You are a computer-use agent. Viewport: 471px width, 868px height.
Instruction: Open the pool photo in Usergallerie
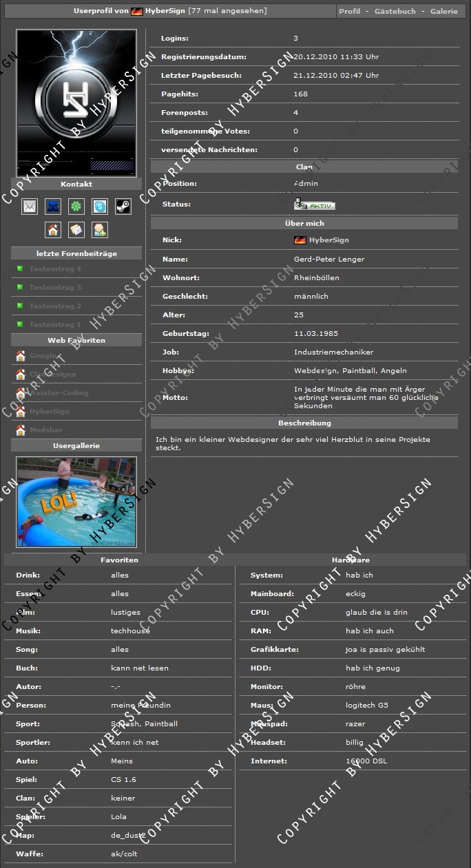click(76, 502)
